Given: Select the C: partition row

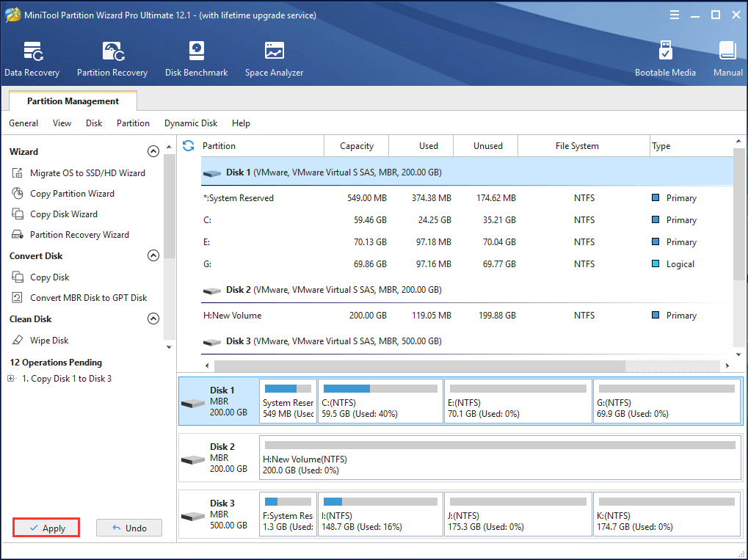Looking at the screenshot, I should pyautogui.click(x=467, y=220).
